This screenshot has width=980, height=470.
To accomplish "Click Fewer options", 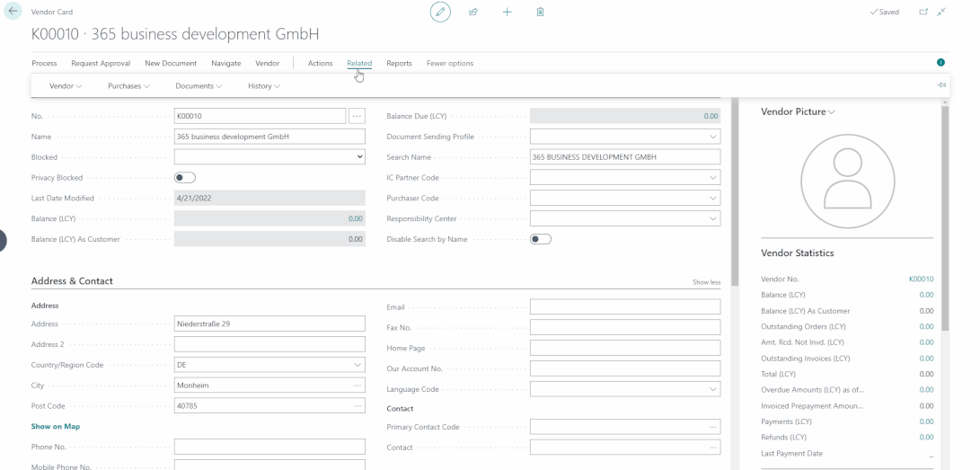I will (450, 63).
